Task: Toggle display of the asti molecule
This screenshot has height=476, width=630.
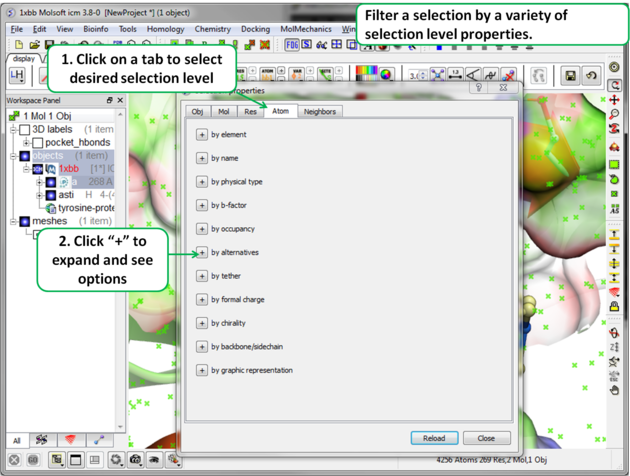Action: [x=50, y=195]
